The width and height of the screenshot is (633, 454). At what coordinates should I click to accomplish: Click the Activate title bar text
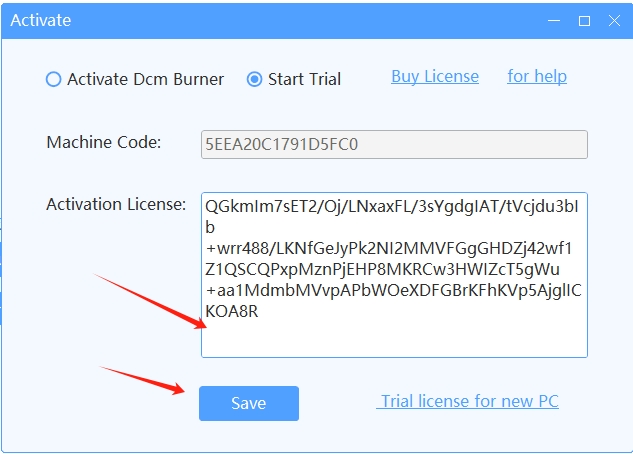pyautogui.click(x=43, y=20)
